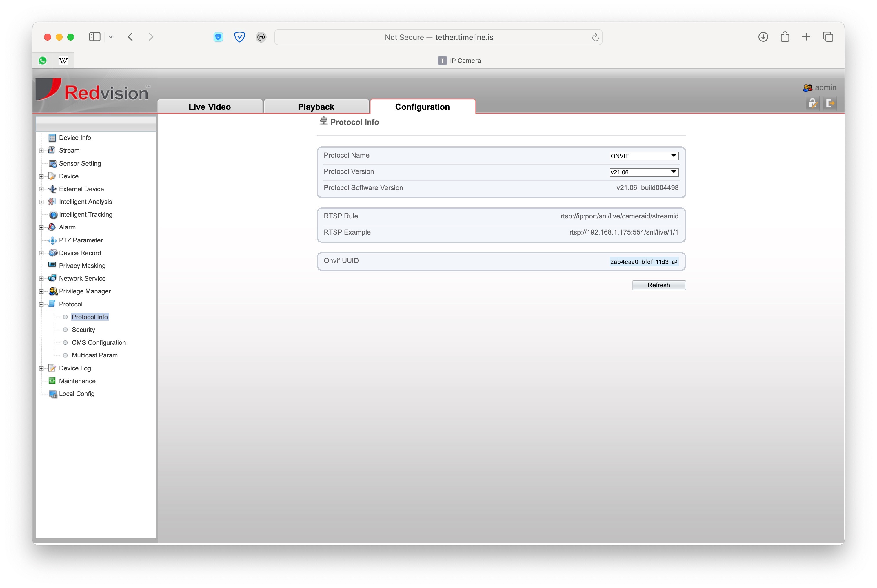
Task: Switch to the Live Video tab
Action: point(209,107)
